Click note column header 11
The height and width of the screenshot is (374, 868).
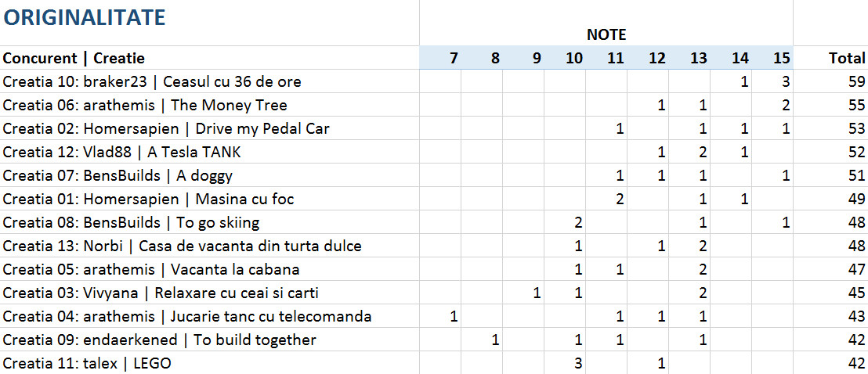pyautogui.click(x=617, y=58)
